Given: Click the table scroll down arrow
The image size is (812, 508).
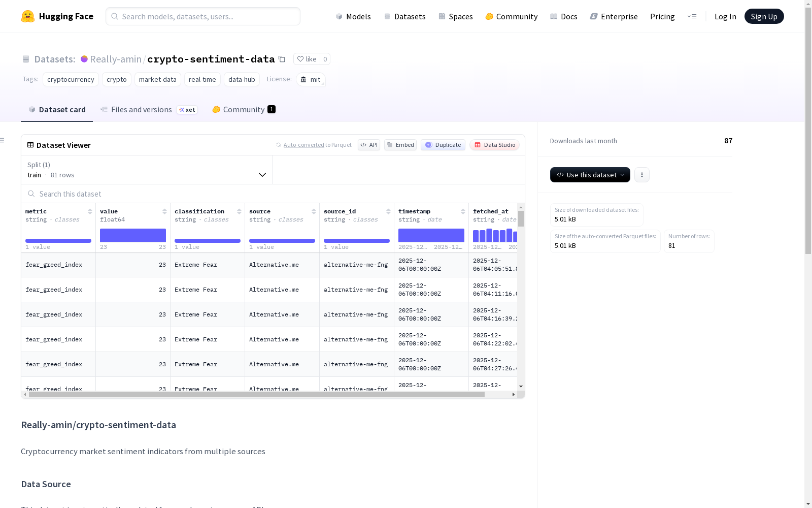Looking at the screenshot, I should click(521, 387).
